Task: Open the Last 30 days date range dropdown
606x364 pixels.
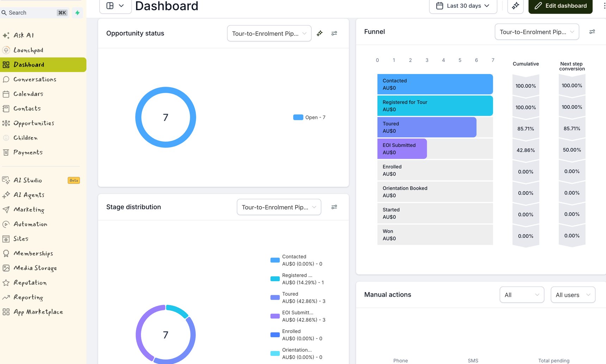Action: 463,6
